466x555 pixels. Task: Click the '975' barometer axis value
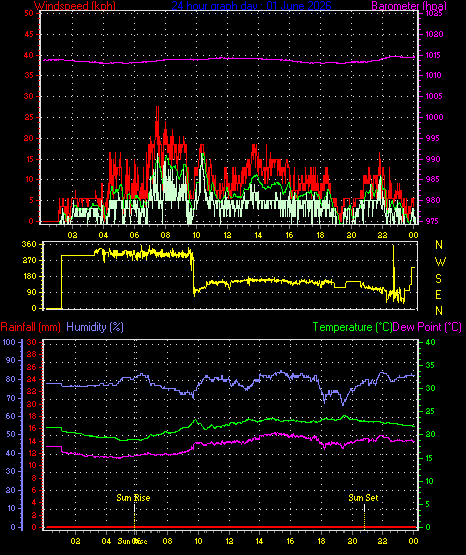(433, 221)
